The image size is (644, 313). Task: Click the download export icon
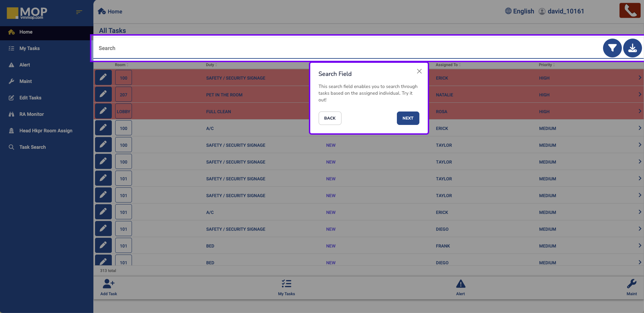coord(632,48)
